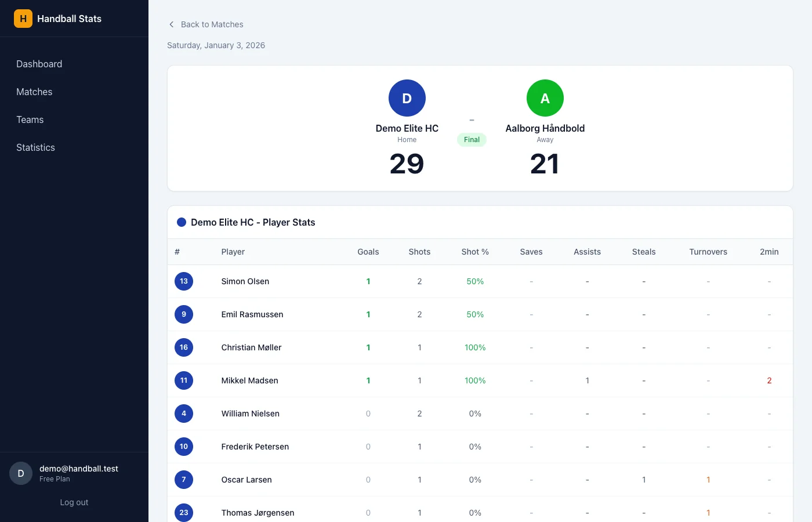The image size is (812, 522).
Task: Navigate to Statistics in the sidebar
Action: coord(35,147)
